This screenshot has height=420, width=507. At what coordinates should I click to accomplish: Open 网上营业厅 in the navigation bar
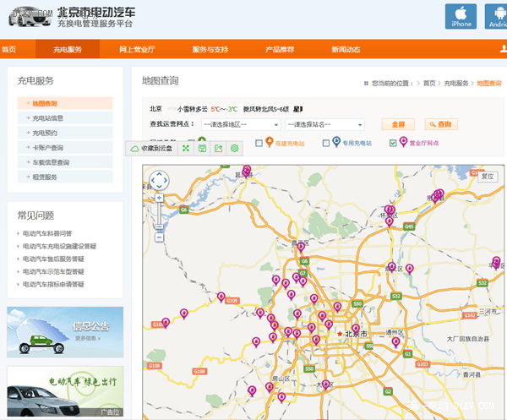[137, 49]
